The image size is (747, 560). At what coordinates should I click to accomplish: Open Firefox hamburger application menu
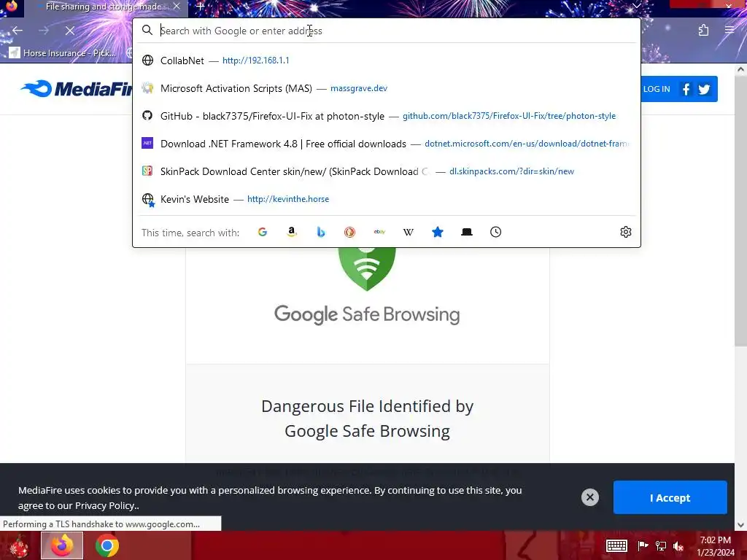coord(729,31)
